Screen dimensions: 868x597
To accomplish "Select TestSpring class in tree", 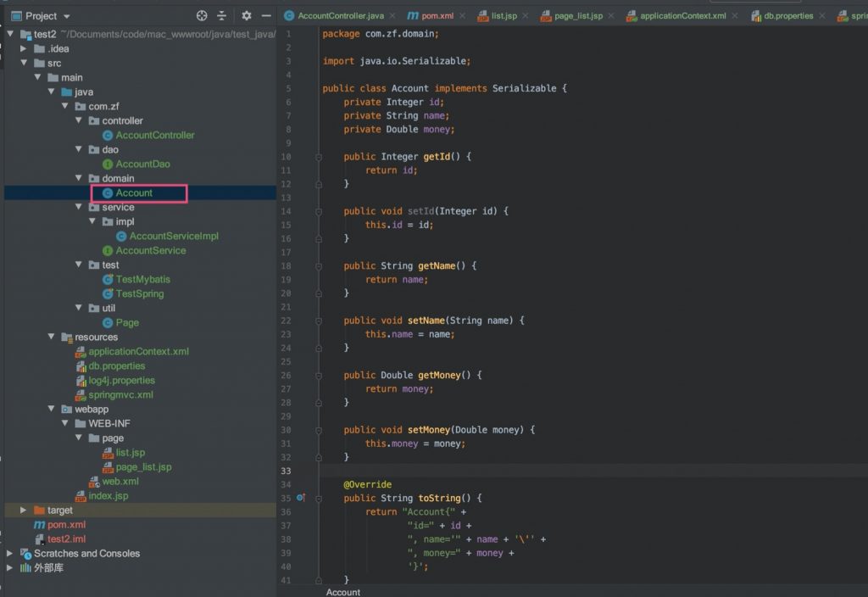I will [x=140, y=293].
